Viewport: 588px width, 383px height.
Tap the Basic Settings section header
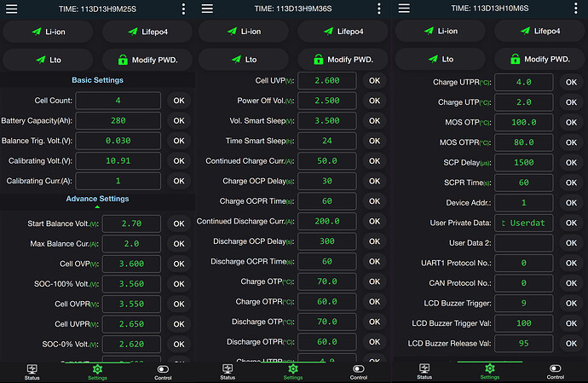(x=97, y=80)
